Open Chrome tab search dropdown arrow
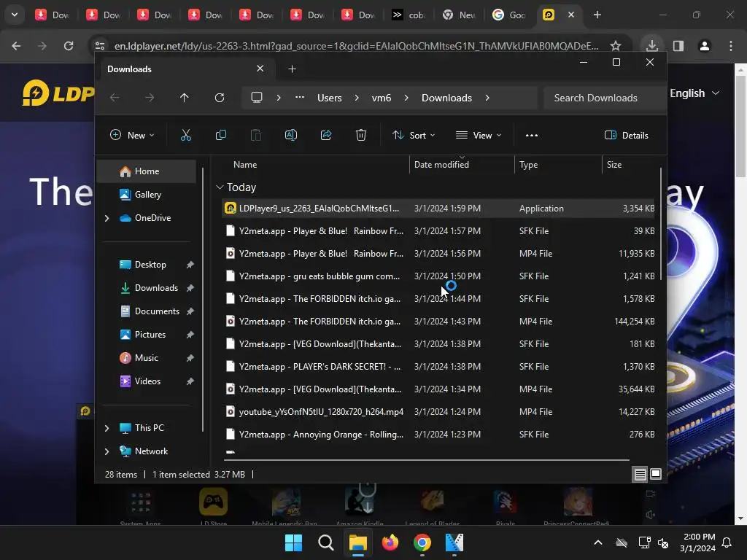Image resolution: width=747 pixels, height=560 pixels. click(x=15, y=15)
